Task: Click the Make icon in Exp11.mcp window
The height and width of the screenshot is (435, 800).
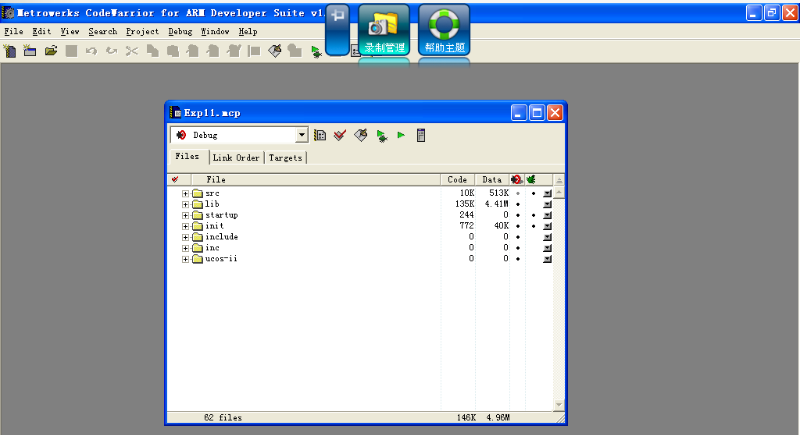Action: coord(361,135)
